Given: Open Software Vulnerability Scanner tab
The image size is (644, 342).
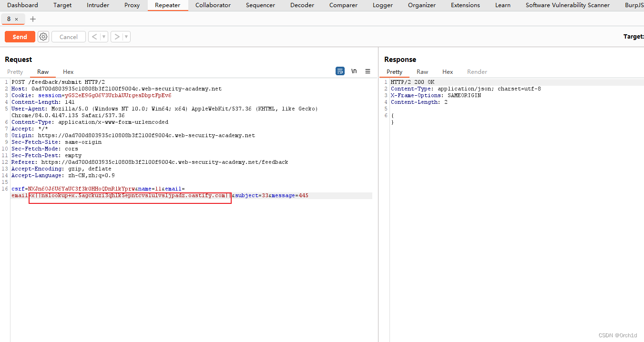Looking at the screenshot, I should [x=568, y=5].
